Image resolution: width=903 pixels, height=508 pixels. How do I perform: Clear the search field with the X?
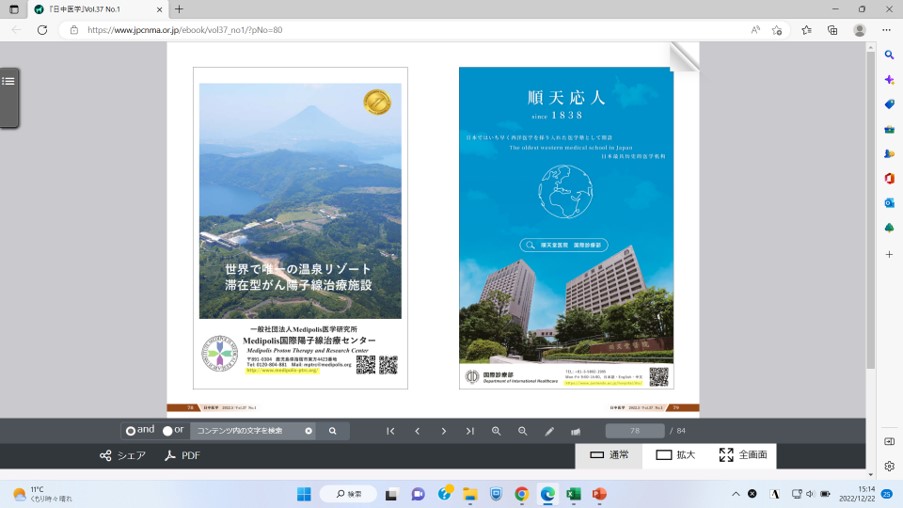point(309,431)
